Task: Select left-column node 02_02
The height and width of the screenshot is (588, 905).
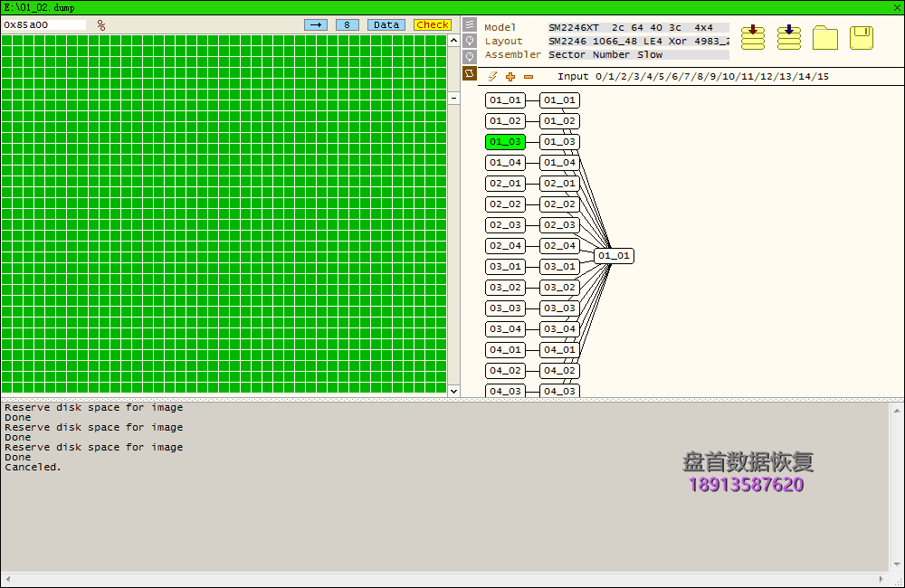Action: pos(505,204)
